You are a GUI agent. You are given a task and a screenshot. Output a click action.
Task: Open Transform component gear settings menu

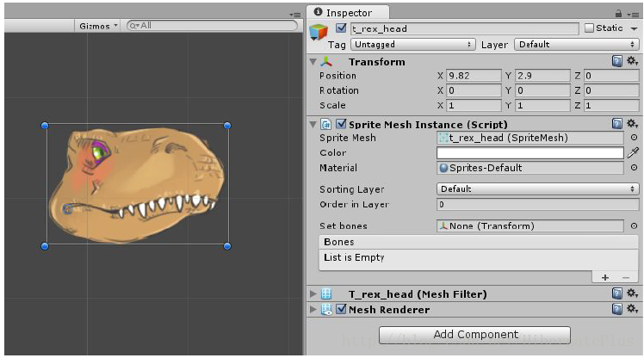tap(633, 62)
